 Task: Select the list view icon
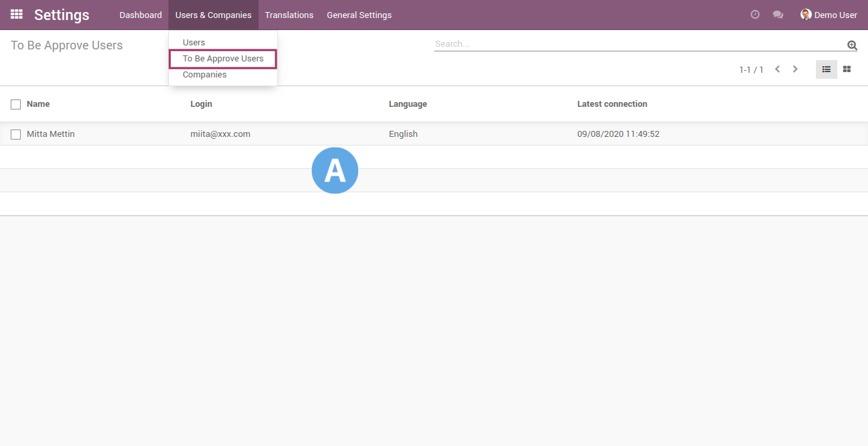click(826, 69)
